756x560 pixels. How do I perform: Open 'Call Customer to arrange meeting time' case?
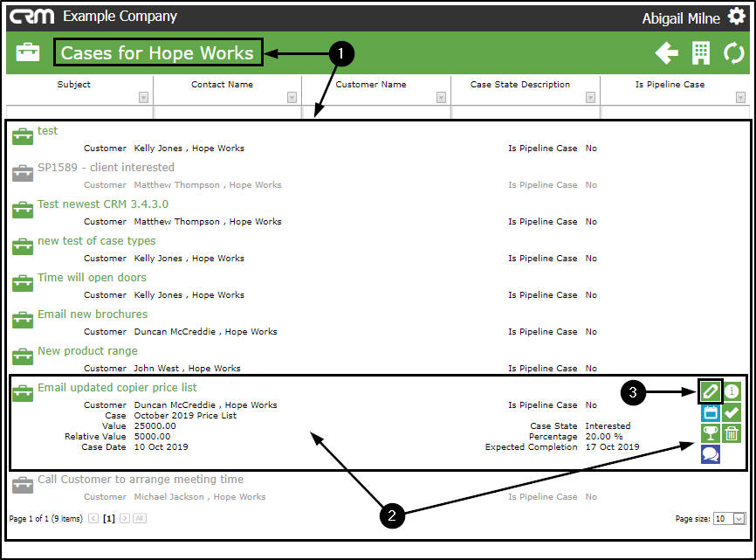[x=141, y=479]
